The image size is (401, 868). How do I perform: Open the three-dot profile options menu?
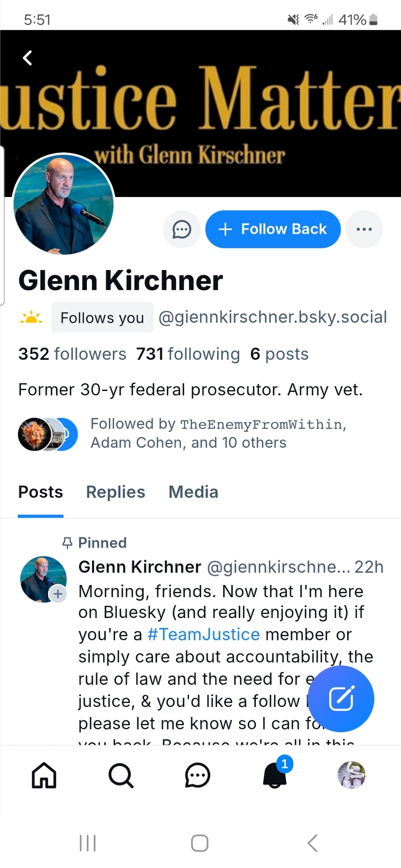[364, 229]
